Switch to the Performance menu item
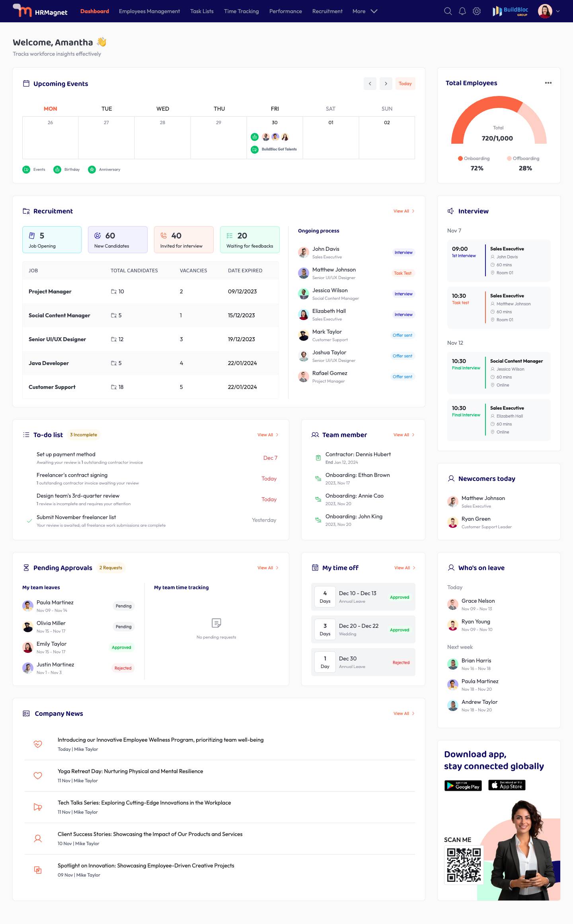This screenshot has width=573, height=924. click(286, 11)
